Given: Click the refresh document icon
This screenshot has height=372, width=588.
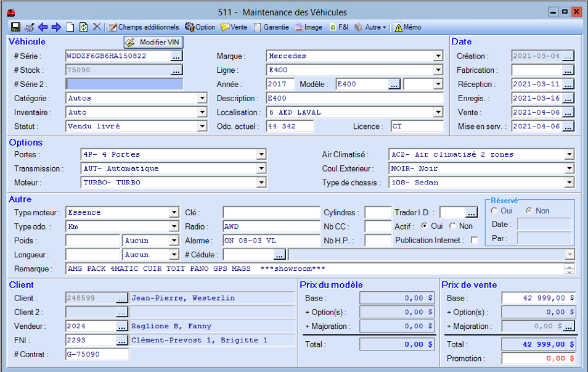Looking at the screenshot, I should (83, 27).
